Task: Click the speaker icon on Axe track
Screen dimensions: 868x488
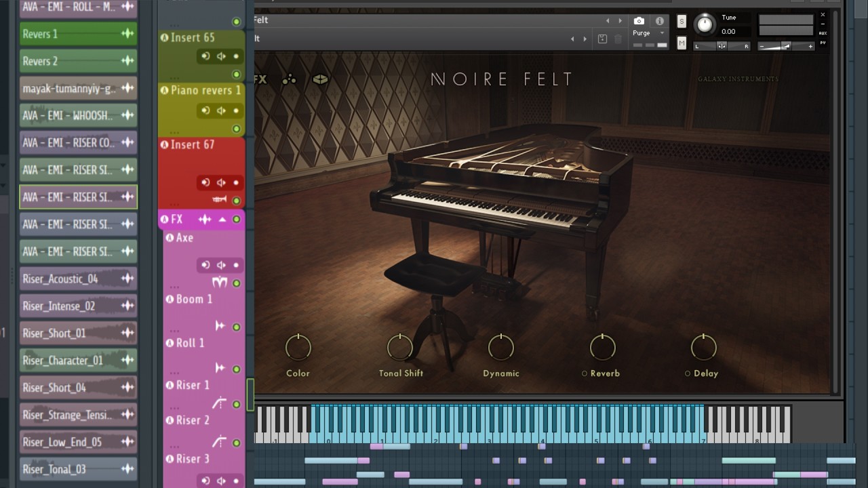Action: point(221,265)
